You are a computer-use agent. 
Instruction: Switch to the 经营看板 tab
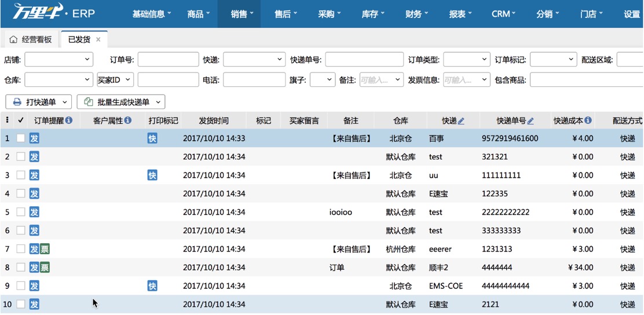[x=31, y=39]
